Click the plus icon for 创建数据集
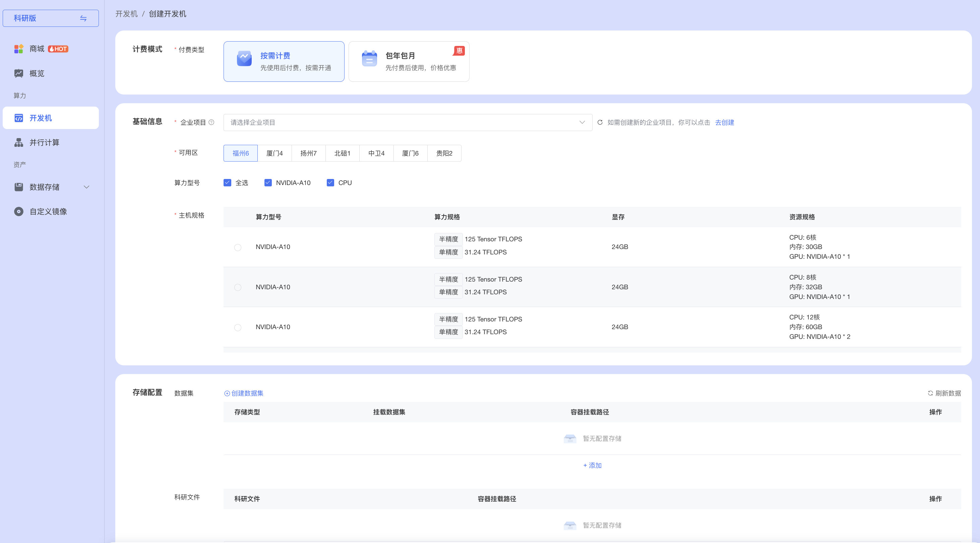Screen dimensions: 980x543 pyautogui.click(x=227, y=394)
